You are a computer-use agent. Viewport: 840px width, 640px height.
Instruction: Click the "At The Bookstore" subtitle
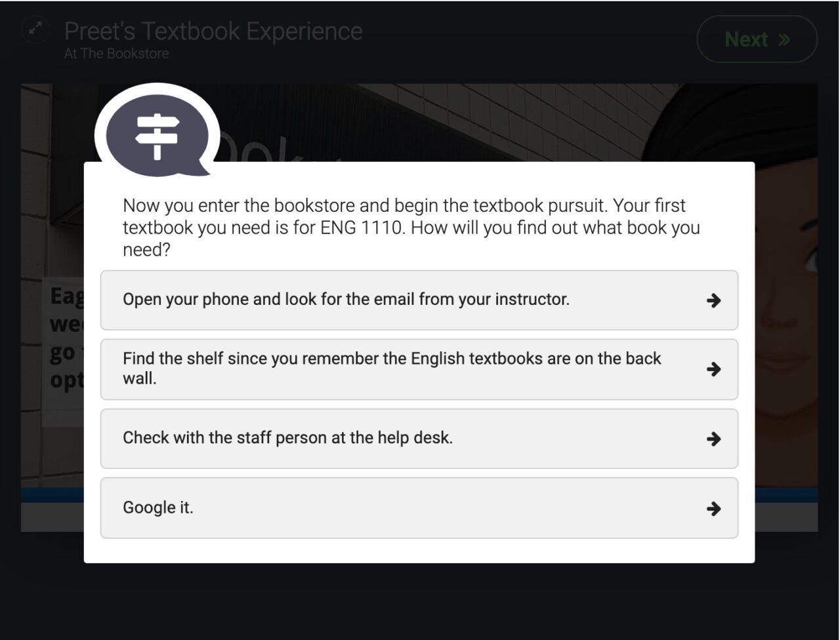tap(116, 54)
